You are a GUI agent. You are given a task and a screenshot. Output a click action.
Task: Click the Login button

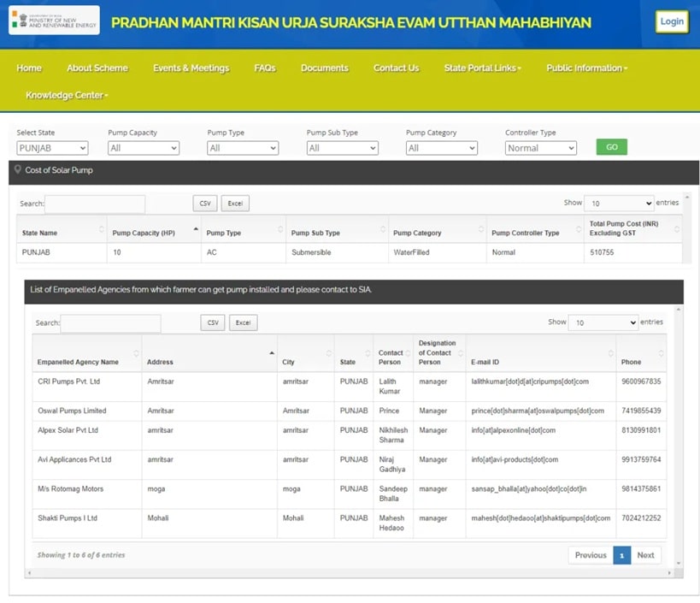coord(672,21)
